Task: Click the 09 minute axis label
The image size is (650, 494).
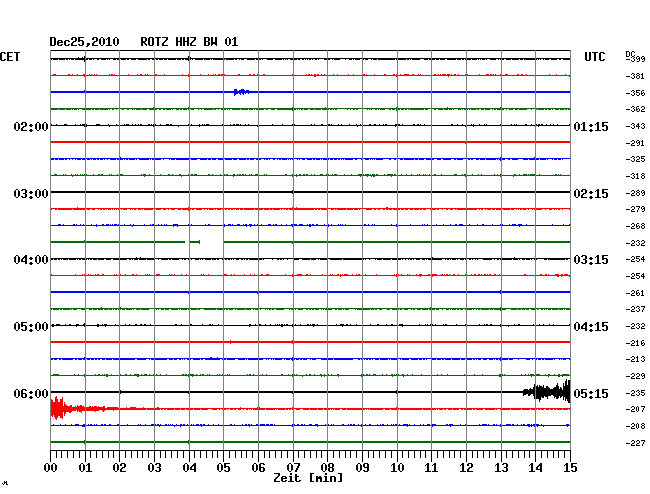Action: [362, 468]
